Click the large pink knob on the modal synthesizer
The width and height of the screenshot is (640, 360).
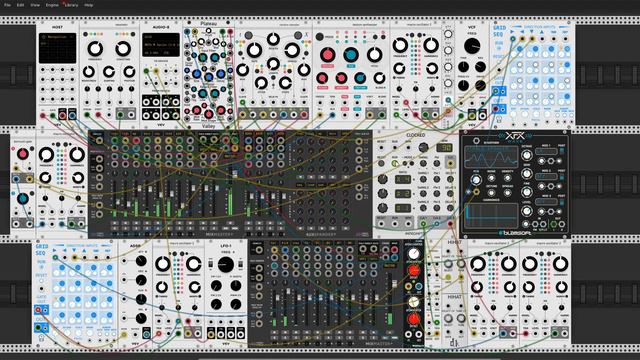(327, 55)
